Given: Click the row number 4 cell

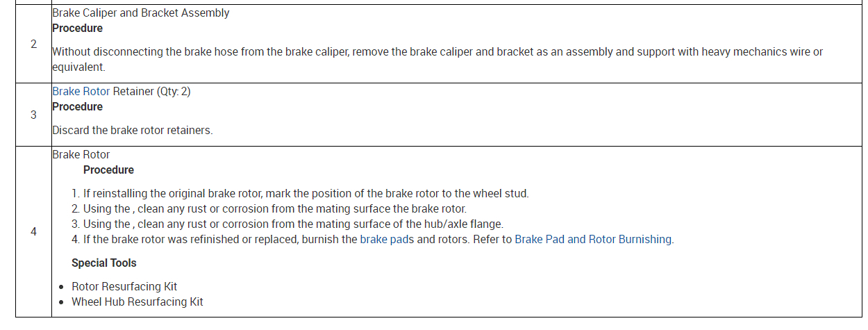Looking at the screenshot, I should coord(33,231).
